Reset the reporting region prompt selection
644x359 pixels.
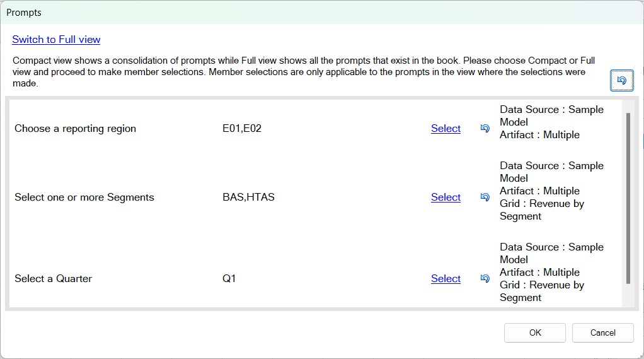(485, 129)
